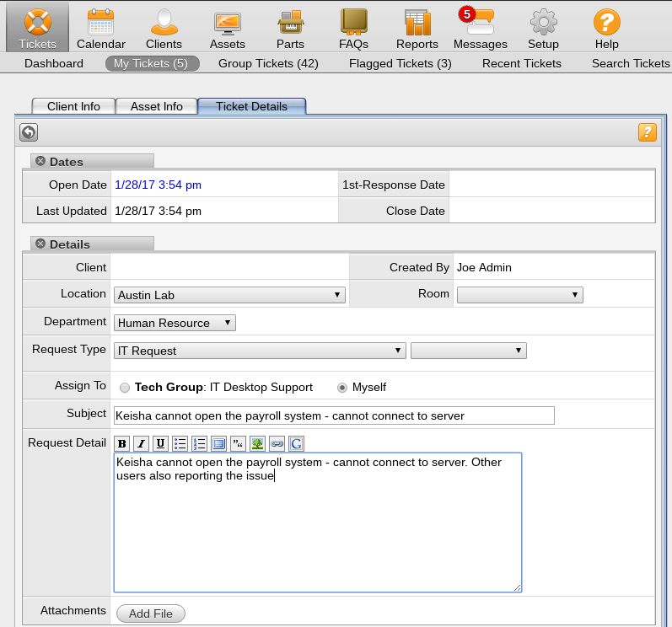Image resolution: width=672 pixels, height=627 pixels.
Task: Insert a bulleted list
Action: coord(180,443)
